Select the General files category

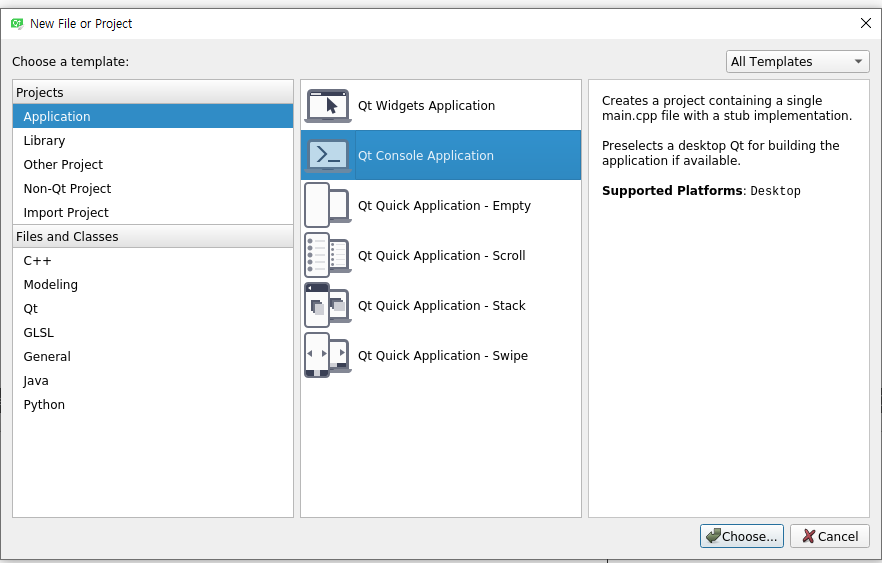153,357
